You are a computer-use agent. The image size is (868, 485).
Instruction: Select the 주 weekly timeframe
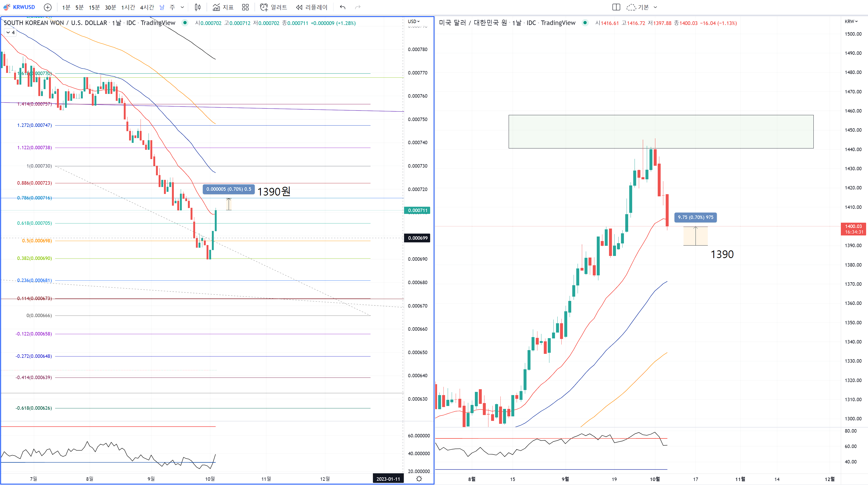172,7
